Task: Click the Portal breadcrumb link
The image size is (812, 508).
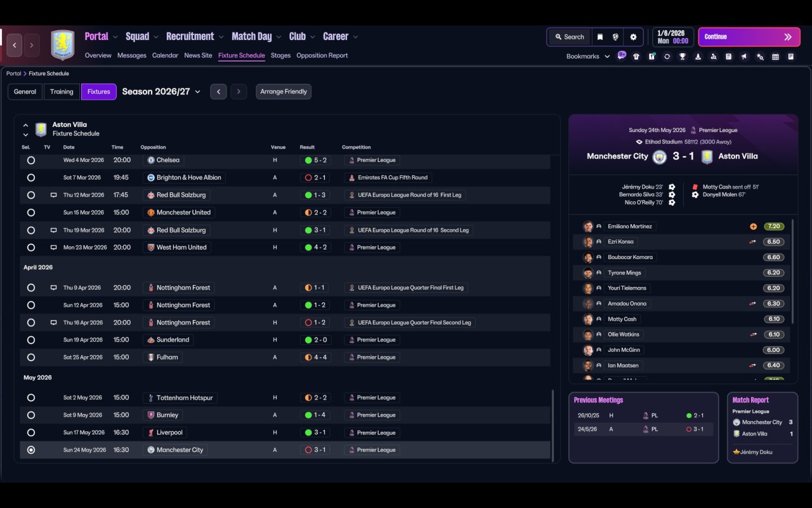Action: (13, 74)
